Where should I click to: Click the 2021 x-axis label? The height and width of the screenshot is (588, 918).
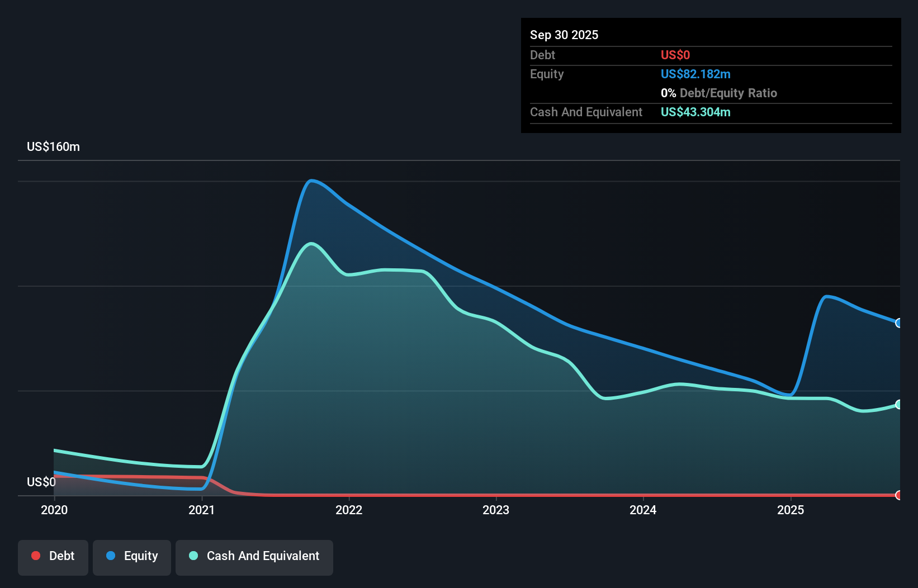(202, 510)
